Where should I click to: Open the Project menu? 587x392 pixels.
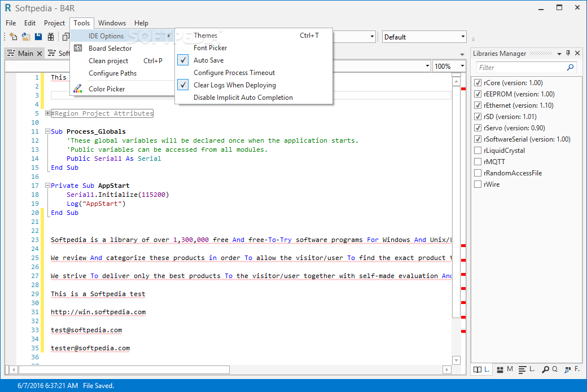click(x=54, y=23)
